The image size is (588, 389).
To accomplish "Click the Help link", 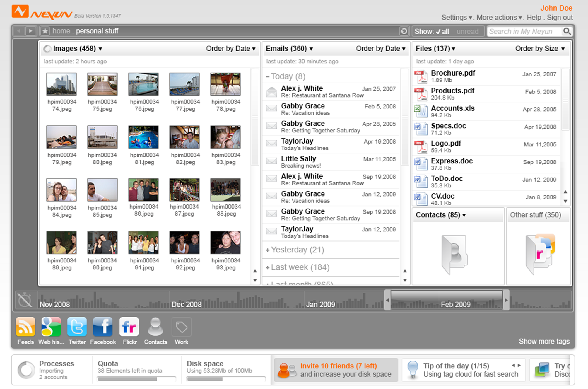I will tap(534, 18).
